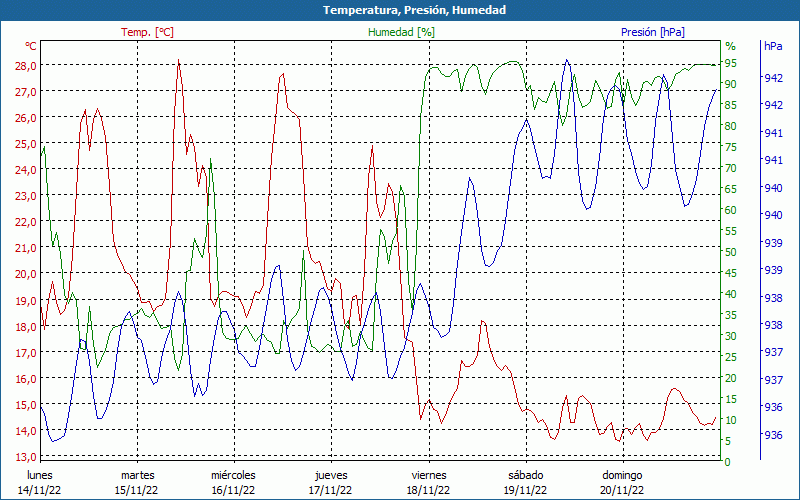Click the "16/11/22" date label

click(x=233, y=490)
